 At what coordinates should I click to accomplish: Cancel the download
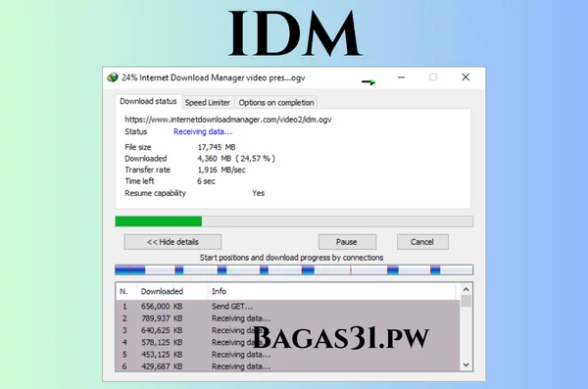click(422, 242)
